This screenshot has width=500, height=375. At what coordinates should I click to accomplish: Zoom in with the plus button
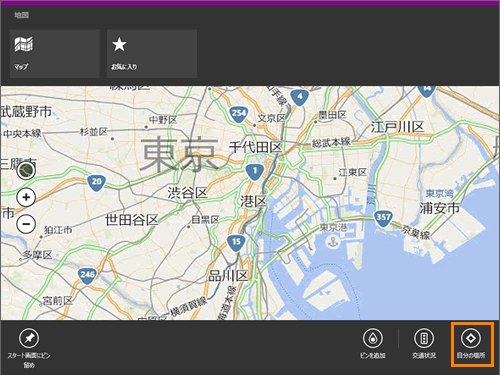point(26,197)
